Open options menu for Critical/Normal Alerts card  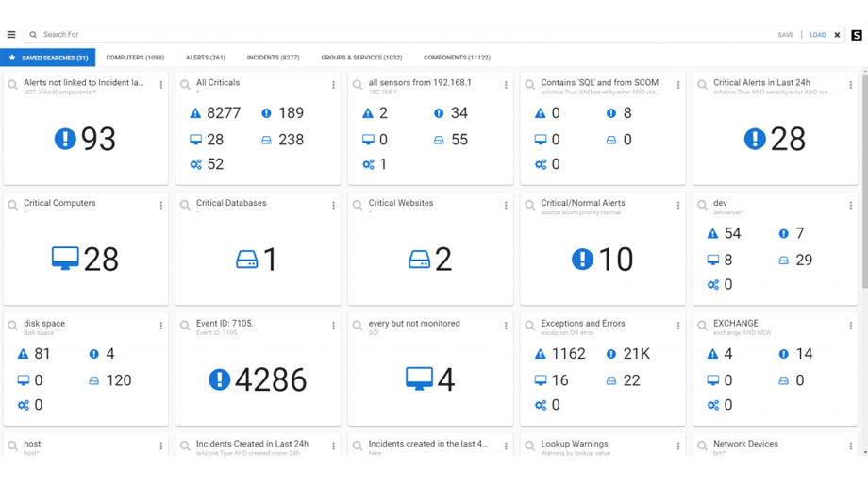click(678, 206)
